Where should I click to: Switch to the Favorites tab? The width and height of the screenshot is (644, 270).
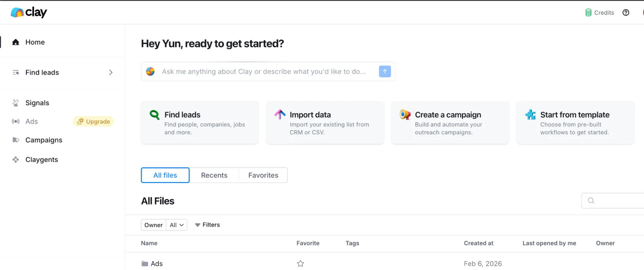[x=263, y=175]
